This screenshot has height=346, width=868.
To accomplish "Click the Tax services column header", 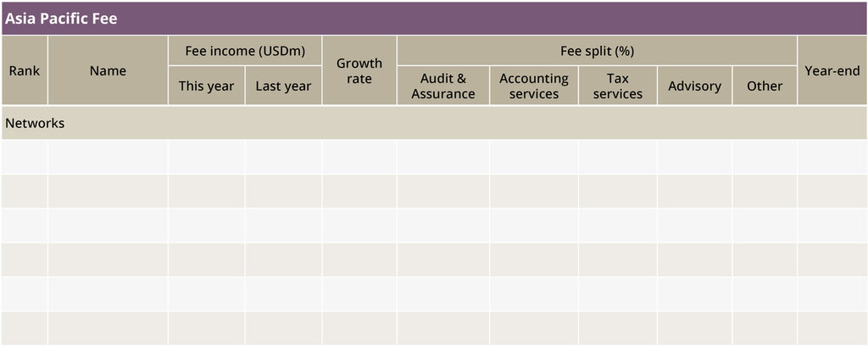I will (x=617, y=86).
